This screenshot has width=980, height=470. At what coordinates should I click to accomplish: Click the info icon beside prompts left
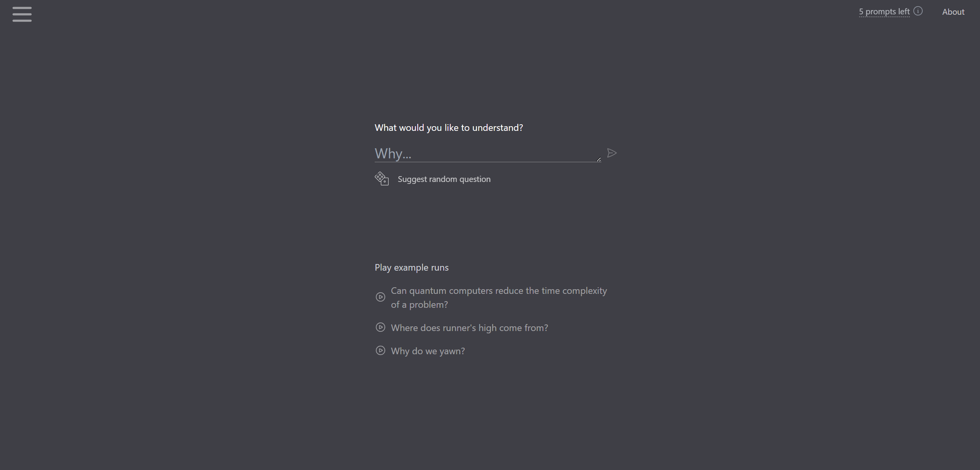point(918,11)
